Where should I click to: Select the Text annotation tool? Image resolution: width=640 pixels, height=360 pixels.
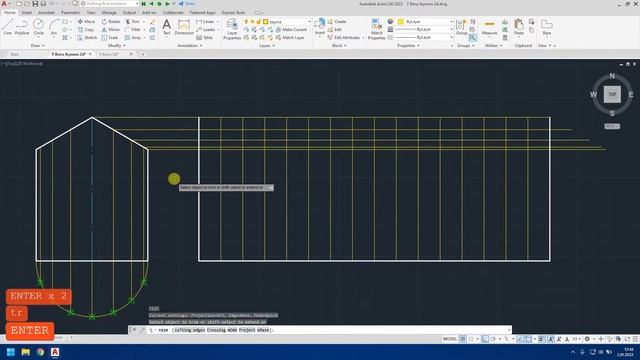[167, 27]
